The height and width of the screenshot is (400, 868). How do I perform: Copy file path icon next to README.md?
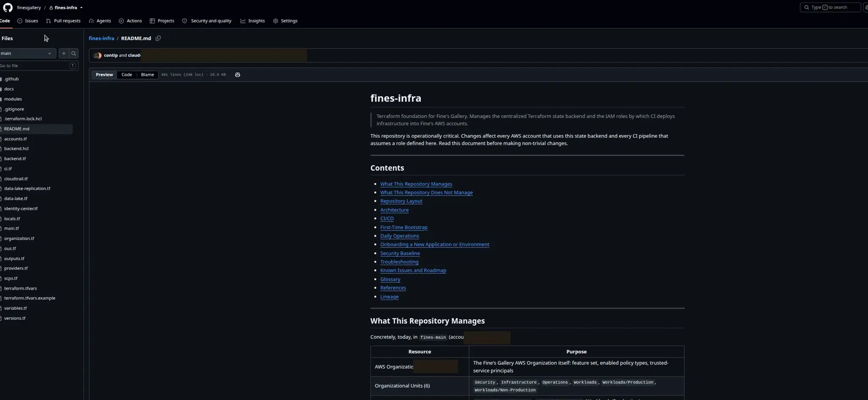[x=158, y=38]
